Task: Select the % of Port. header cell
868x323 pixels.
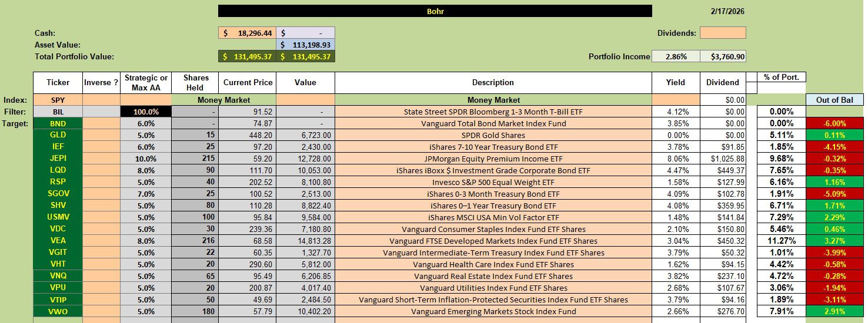Action: (781, 78)
